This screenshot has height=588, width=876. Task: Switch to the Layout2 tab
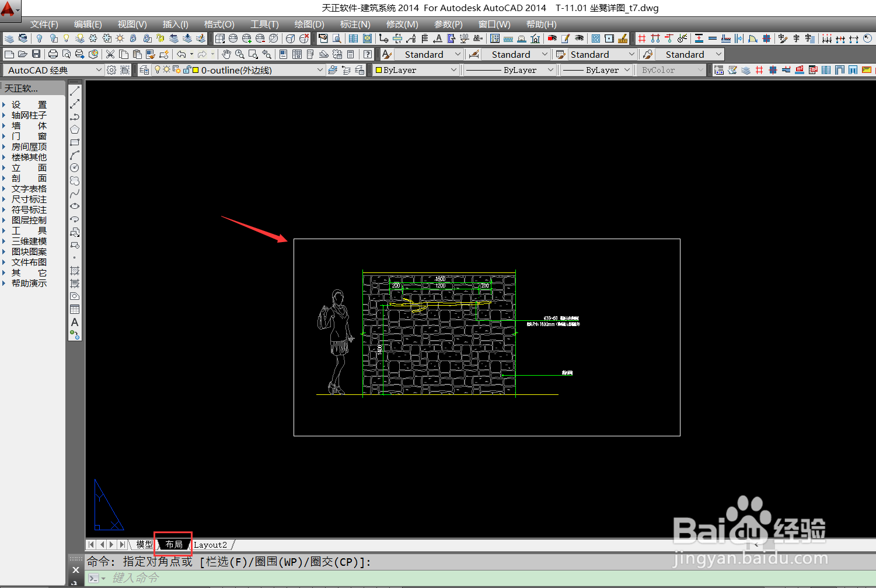tap(210, 544)
